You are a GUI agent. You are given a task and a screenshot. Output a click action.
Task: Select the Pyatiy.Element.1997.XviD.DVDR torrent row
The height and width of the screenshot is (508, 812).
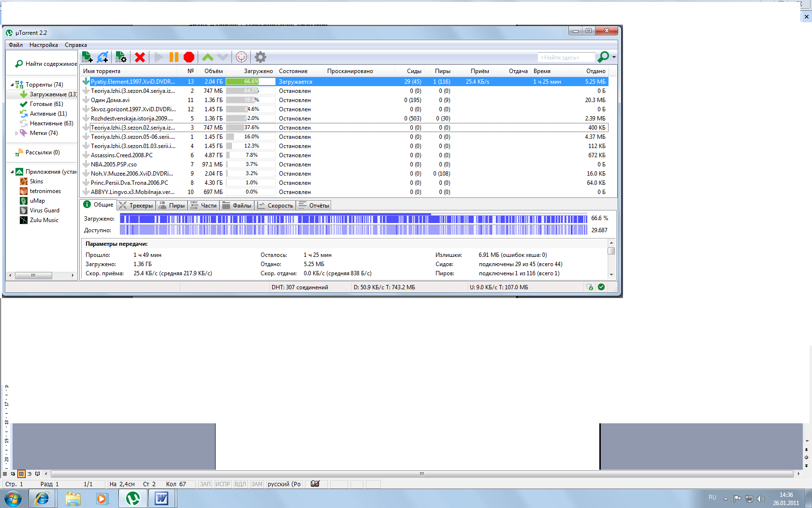click(x=345, y=82)
